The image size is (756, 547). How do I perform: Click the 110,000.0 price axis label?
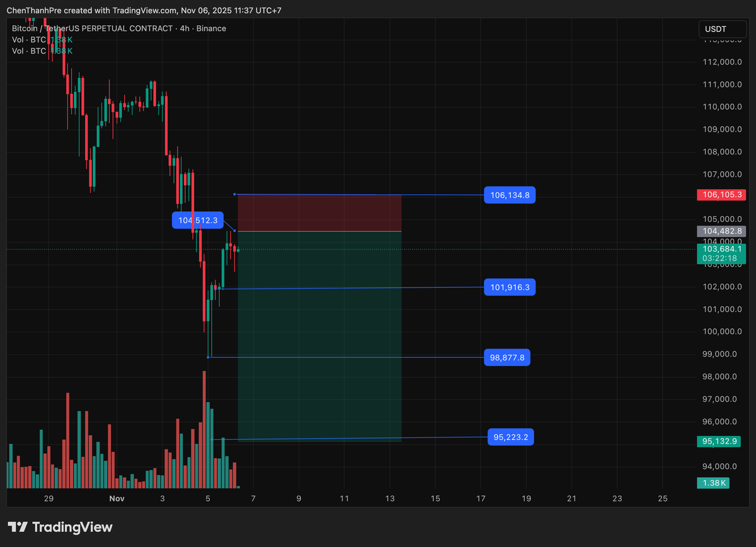[x=721, y=107]
